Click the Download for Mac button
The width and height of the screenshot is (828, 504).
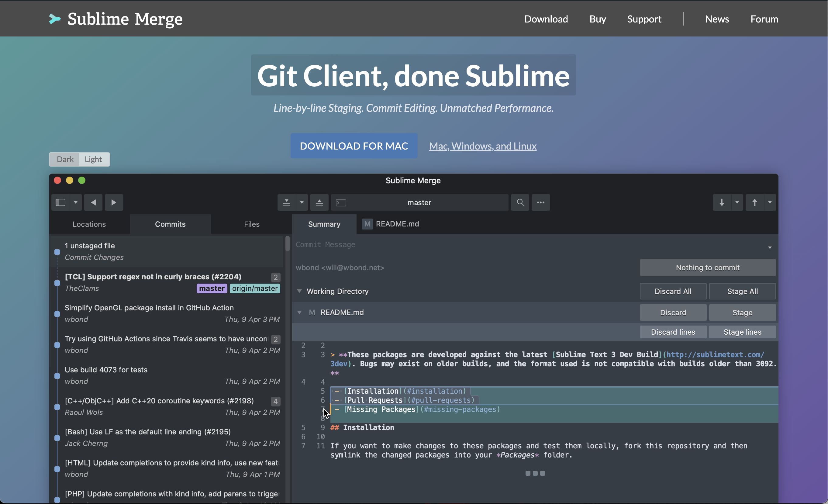(x=354, y=146)
